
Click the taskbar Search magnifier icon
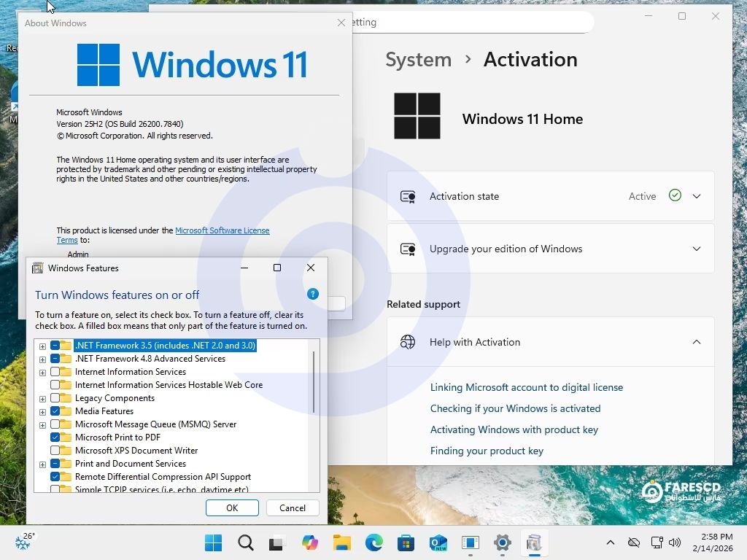246,542
